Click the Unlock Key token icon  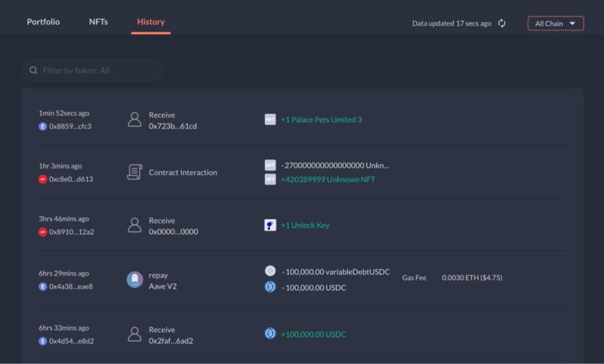[x=270, y=225]
